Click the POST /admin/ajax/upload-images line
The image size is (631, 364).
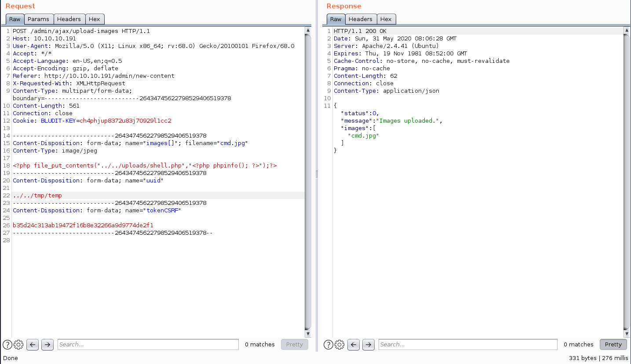pos(81,31)
